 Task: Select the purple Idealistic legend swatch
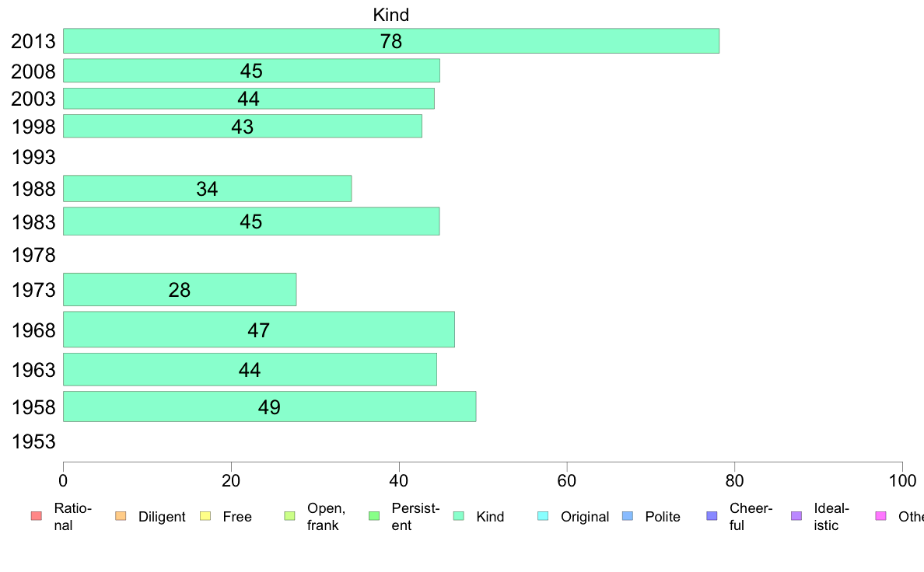[x=796, y=516]
